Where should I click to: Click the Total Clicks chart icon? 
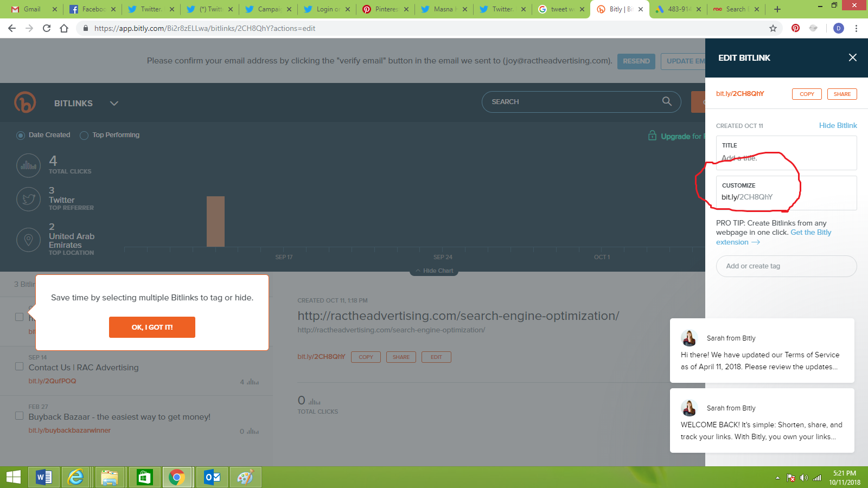[x=29, y=165]
